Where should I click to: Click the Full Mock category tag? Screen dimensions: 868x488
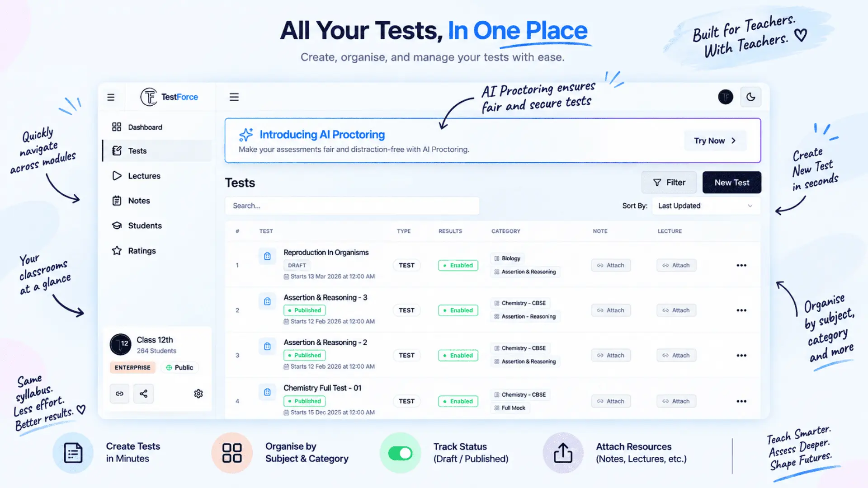[510, 408]
